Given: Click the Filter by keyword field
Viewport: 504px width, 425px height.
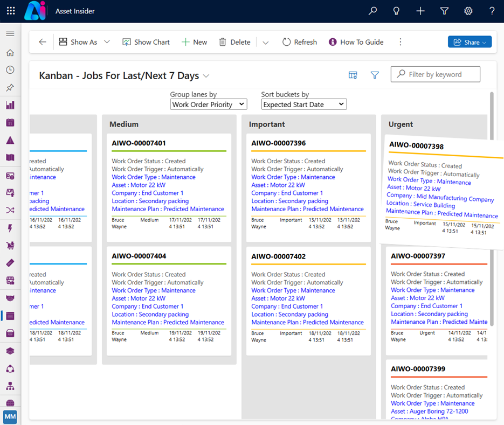Looking at the screenshot, I should click(x=436, y=74).
